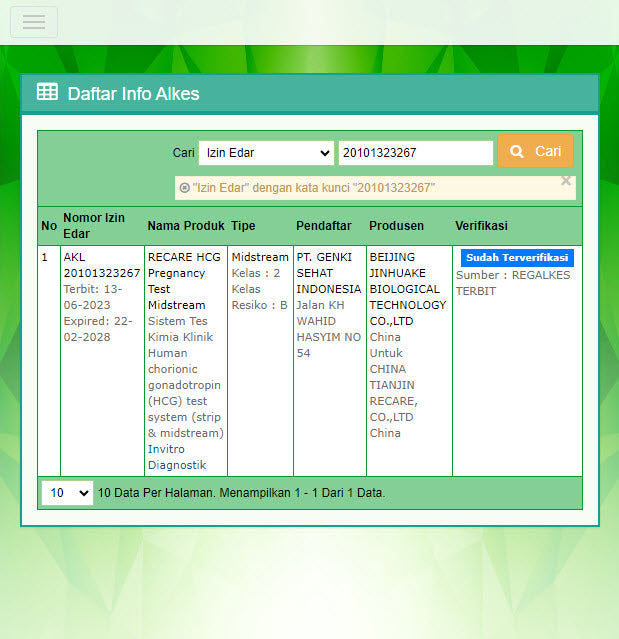Click the table icon beside Daftar Info Alkes
This screenshot has width=619, height=639.
coord(47,93)
